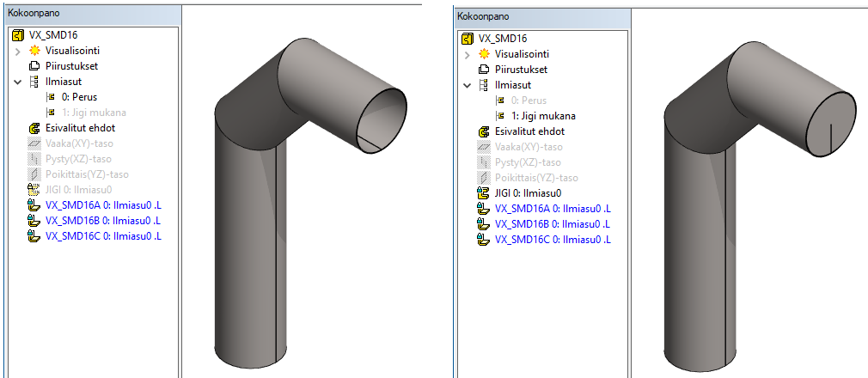Click the VX_SMD16C part icon in left tree
The height and width of the screenshot is (378, 868).
34,236
